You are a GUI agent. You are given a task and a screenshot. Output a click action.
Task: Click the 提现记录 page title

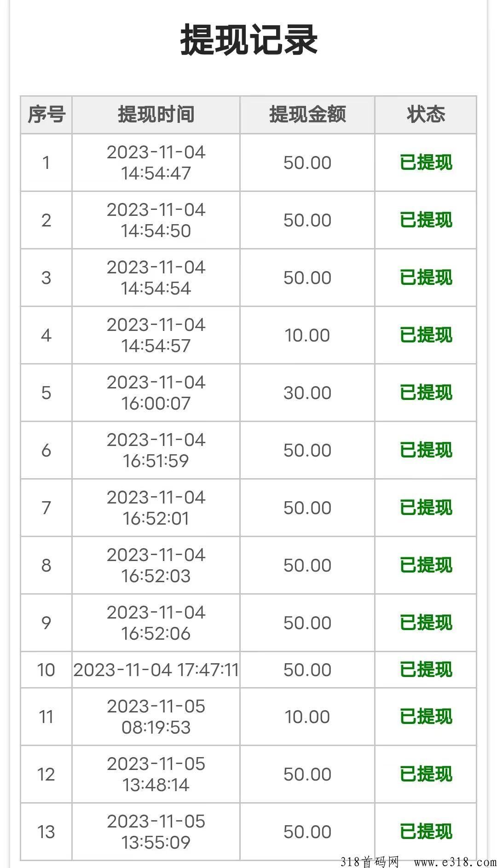tap(248, 41)
